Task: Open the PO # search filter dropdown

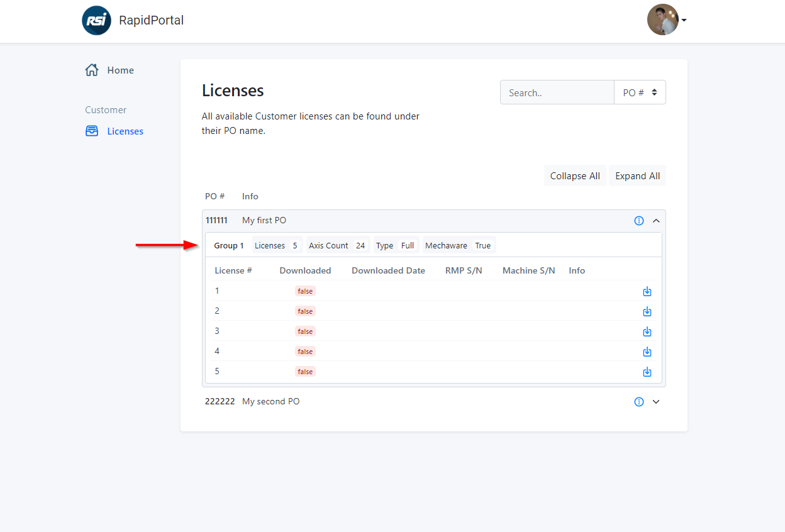Action: tap(640, 92)
